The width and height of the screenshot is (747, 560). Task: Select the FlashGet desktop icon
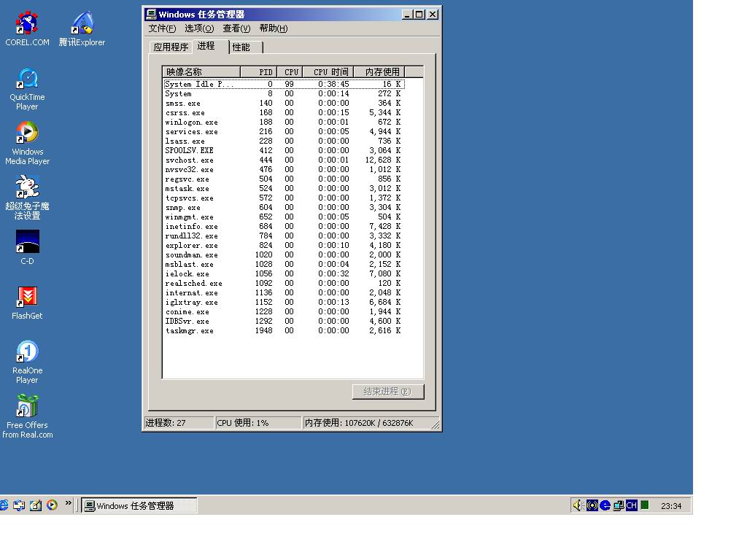tap(27, 303)
